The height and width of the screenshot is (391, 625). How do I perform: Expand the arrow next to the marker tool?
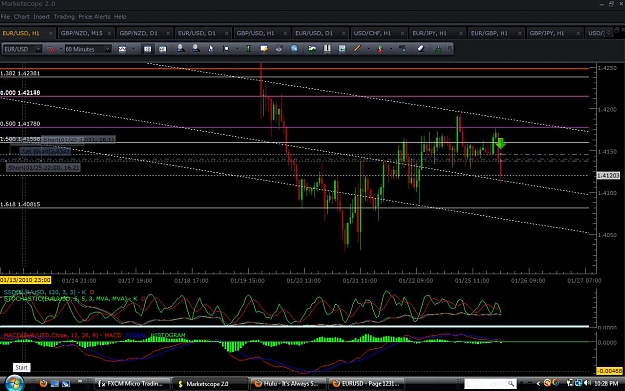tap(237, 49)
